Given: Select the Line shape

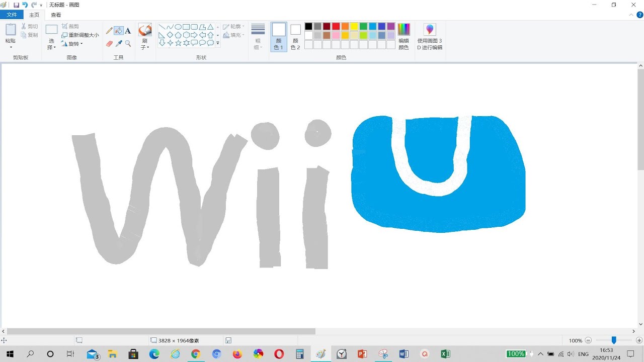Looking at the screenshot, I should tap(162, 27).
